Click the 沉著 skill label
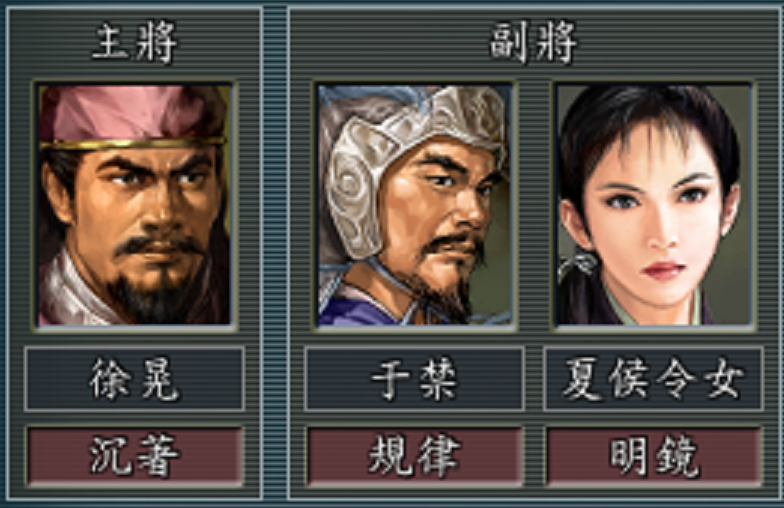The height and width of the screenshot is (508, 784). click(x=134, y=456)
